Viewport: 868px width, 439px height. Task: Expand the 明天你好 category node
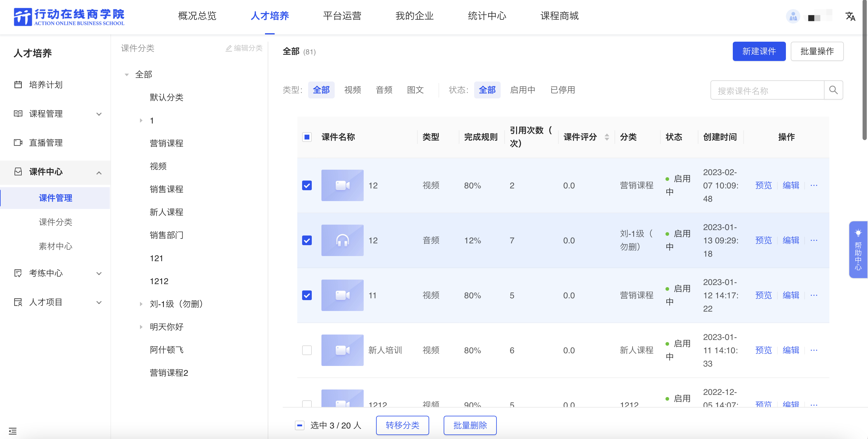coord(141,327)
